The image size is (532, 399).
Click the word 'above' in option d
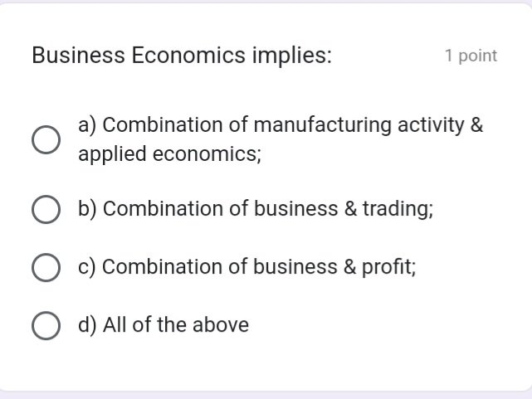(221, 325)
